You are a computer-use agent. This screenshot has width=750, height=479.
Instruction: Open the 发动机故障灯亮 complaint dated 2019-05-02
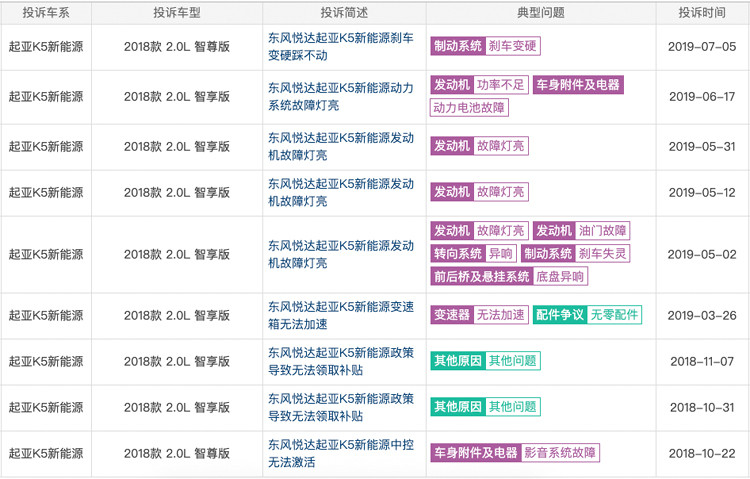(x=341, y=254)
